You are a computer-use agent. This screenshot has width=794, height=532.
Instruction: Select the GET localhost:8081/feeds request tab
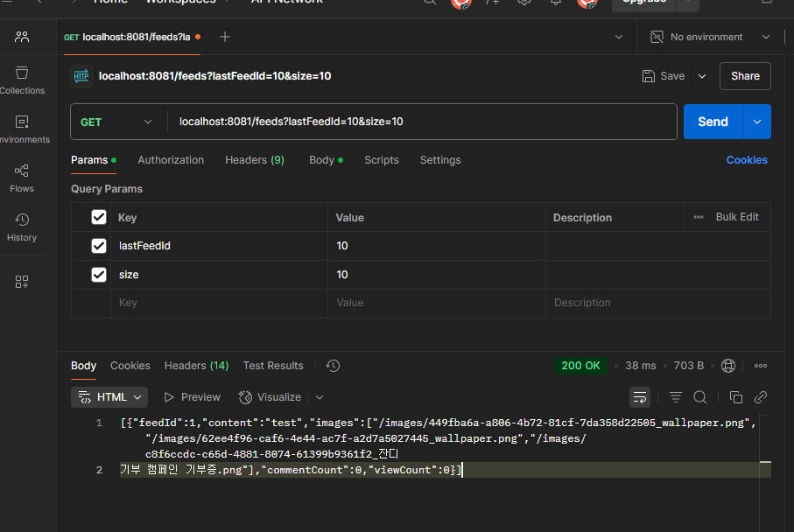coord(132,37)
